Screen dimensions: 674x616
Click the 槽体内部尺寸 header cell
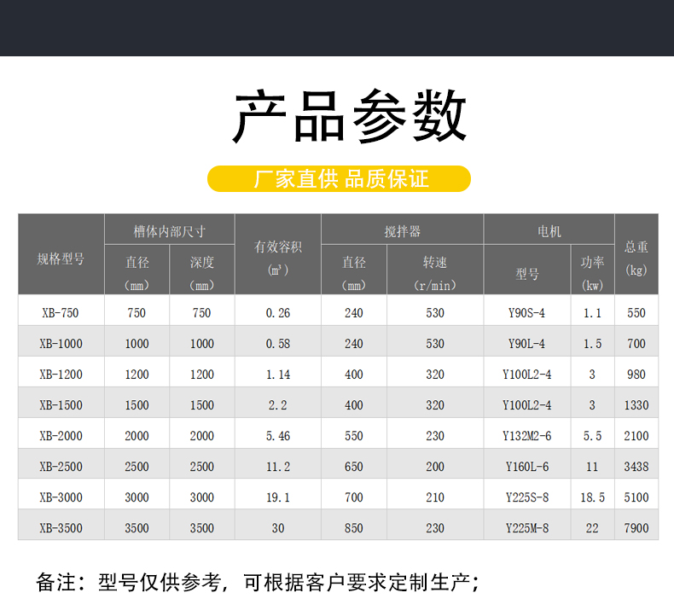click(169, 231)
